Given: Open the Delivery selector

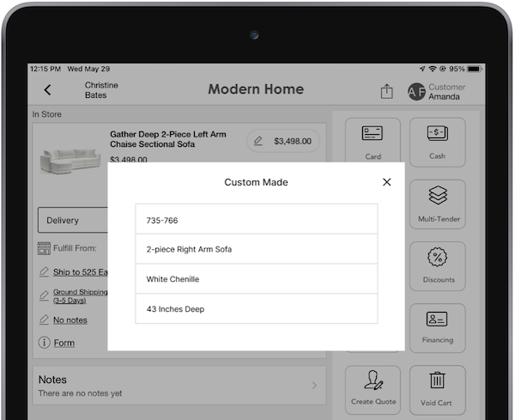Looking at the screenshot, I should click(x=73, y=220).
